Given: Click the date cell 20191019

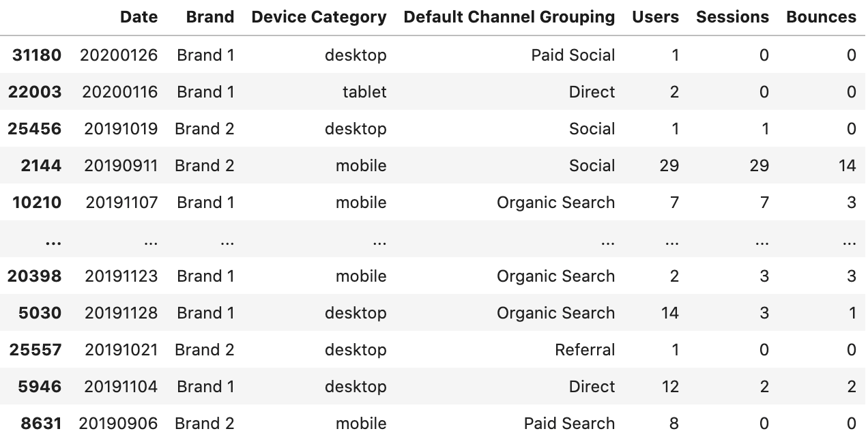Looking at the screenshot, I should tap(121, 129).
